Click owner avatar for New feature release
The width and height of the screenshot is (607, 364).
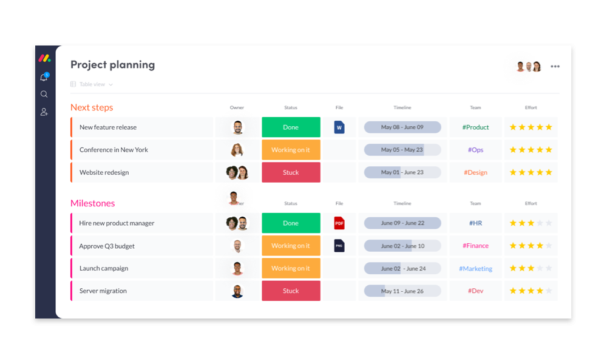[x=237, y=127]
